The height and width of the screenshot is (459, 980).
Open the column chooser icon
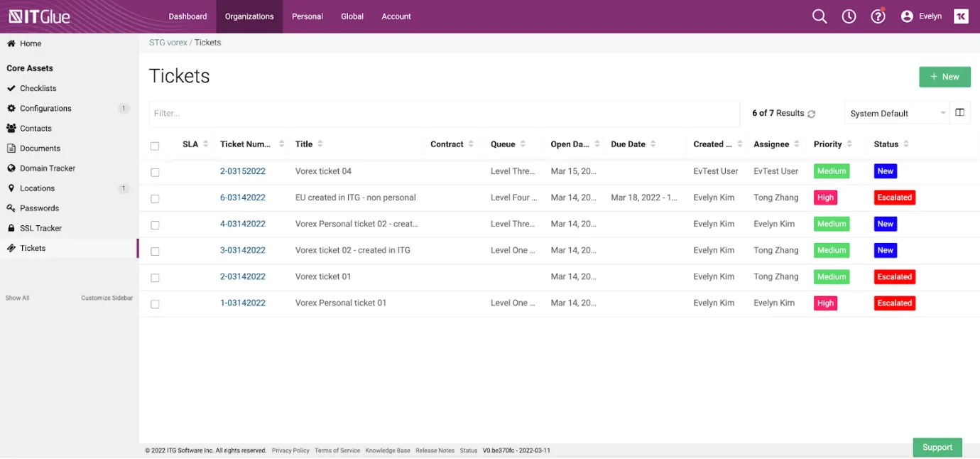click(959, 113)
